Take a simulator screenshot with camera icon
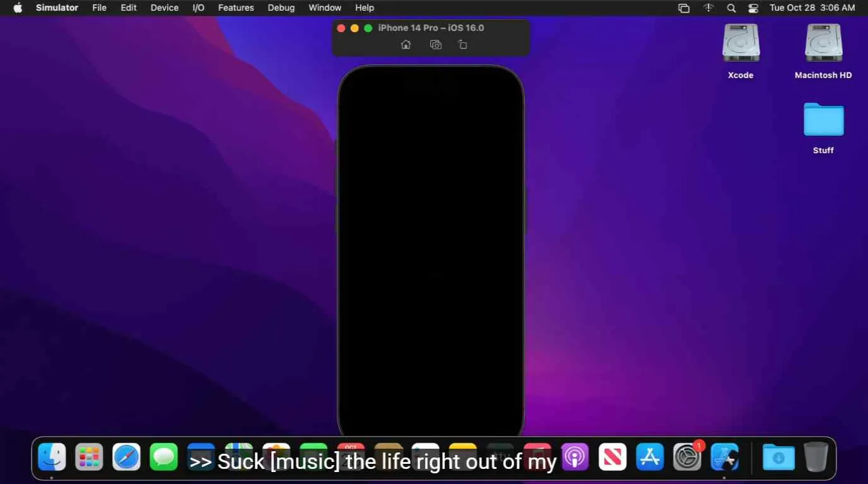 (435, 45)
